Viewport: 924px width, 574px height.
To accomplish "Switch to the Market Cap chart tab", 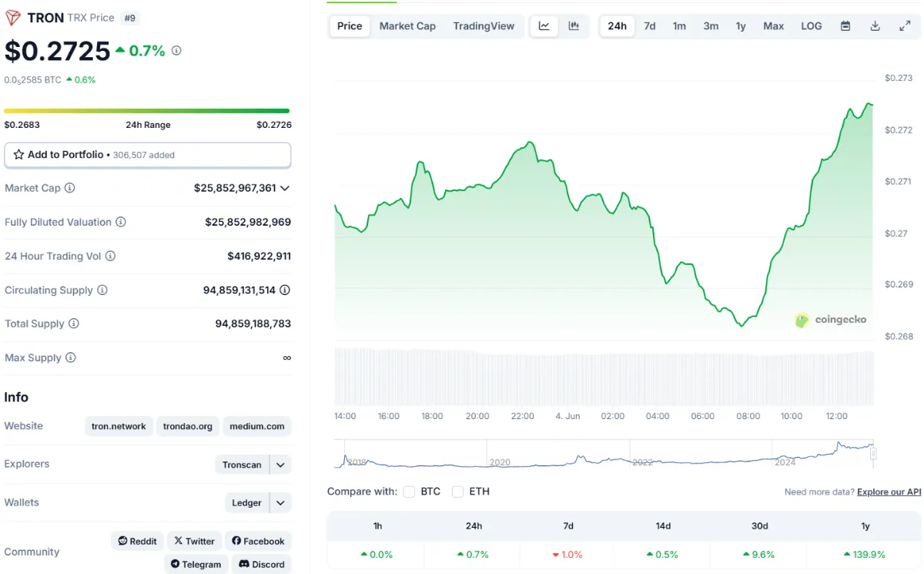I will pyautogui.click(x=407, y=26).
